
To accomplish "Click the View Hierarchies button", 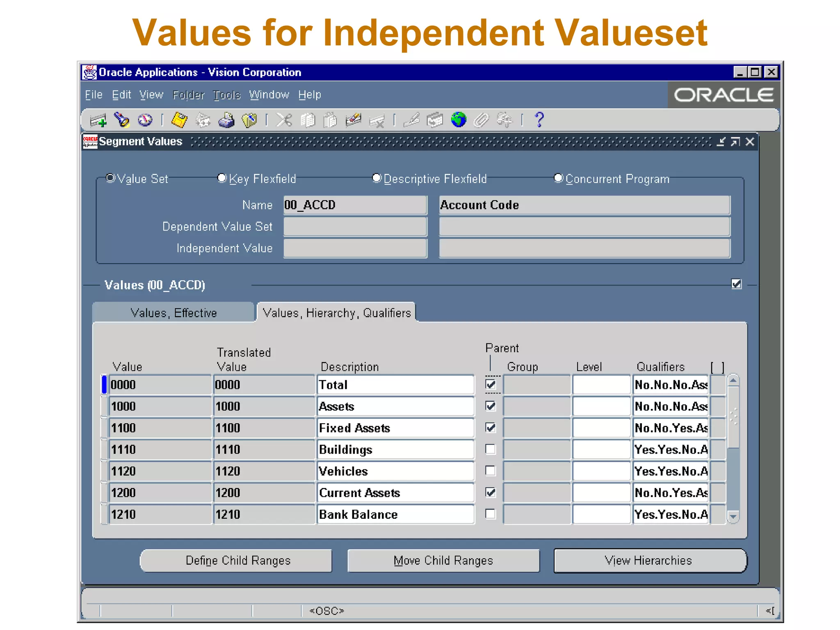I will click(x=650, y=561).
